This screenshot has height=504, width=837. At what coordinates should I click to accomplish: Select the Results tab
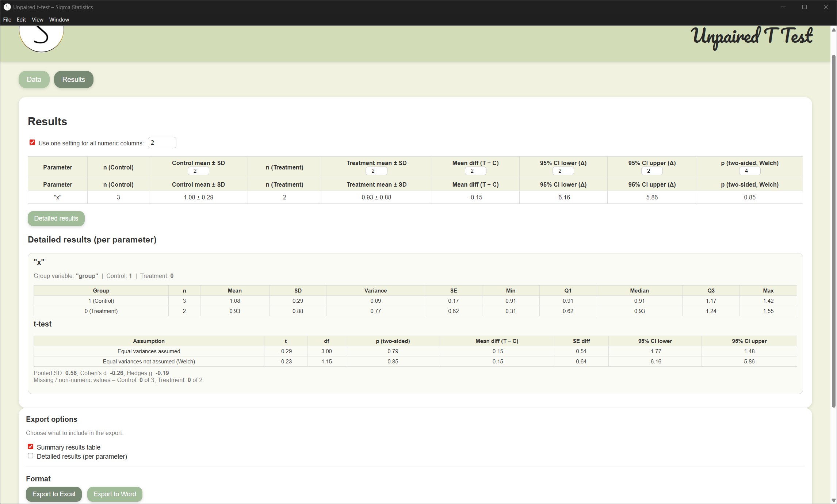74,79
